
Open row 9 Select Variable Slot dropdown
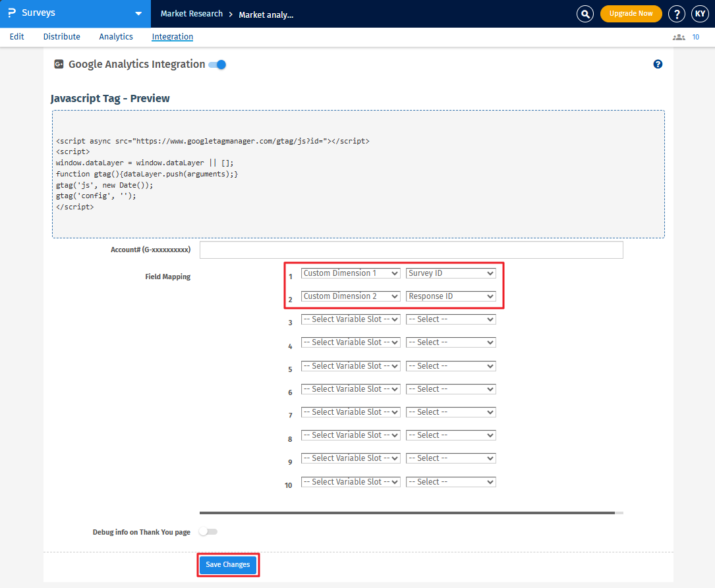351,458
